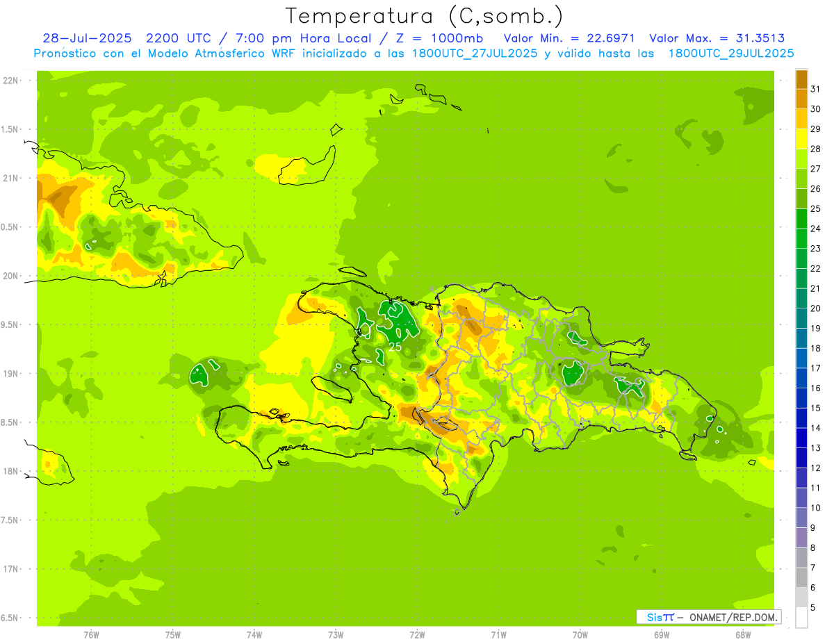Click the "2200 UTC" time text

(x=178, y=38)
